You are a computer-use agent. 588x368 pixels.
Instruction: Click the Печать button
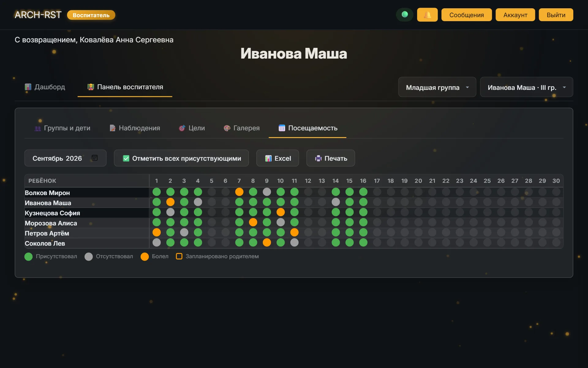point(331,158)
